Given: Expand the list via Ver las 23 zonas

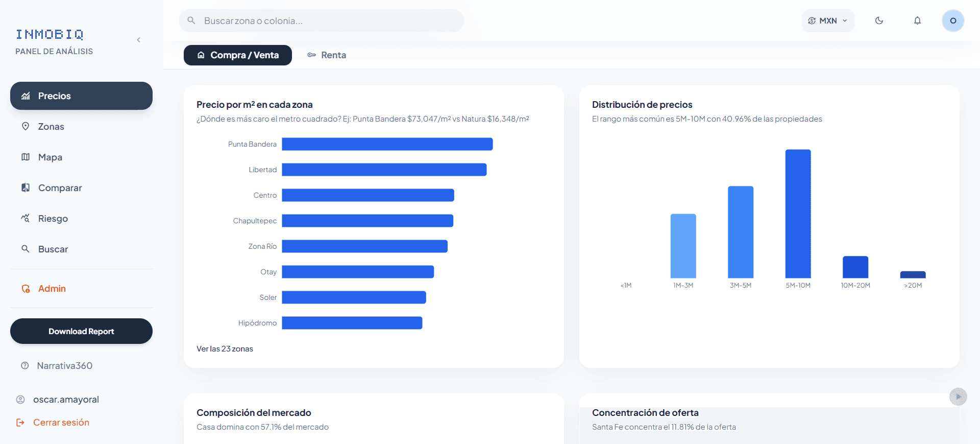Looking at the screenshot, I should [x=225, y=349].
